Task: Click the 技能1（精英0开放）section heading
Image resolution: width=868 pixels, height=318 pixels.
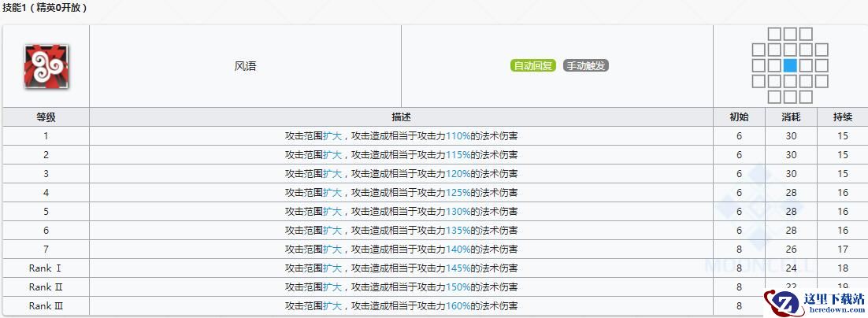Action: click(x=45, y=8)
